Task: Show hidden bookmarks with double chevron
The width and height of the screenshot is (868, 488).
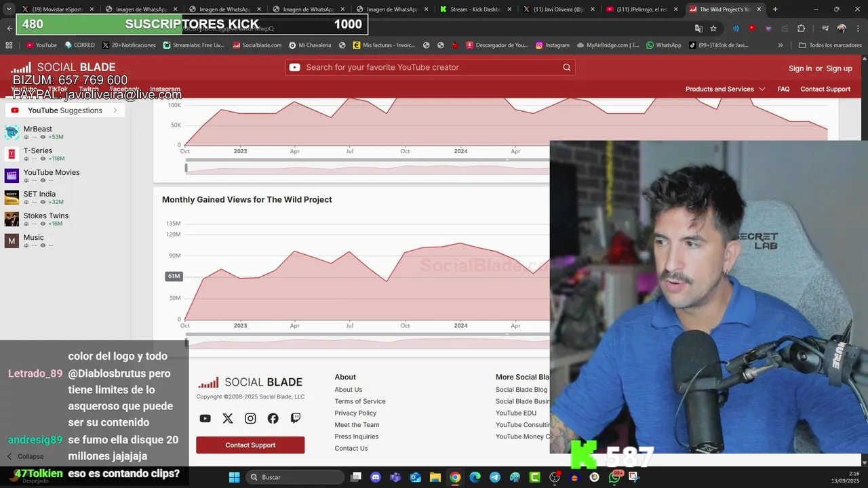Action: (x=781, y=45)
